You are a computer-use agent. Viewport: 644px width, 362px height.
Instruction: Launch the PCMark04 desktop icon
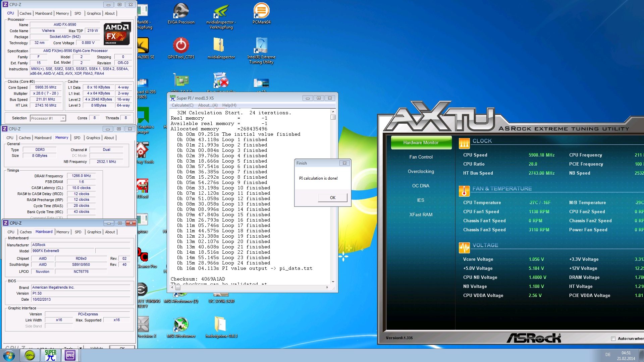click(x=261, y=13)
